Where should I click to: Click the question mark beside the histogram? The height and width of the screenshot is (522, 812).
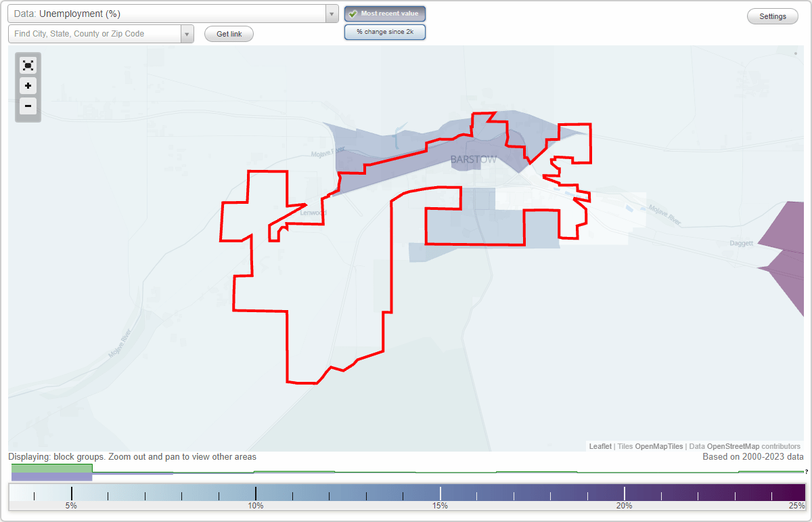tap(806, 471)
